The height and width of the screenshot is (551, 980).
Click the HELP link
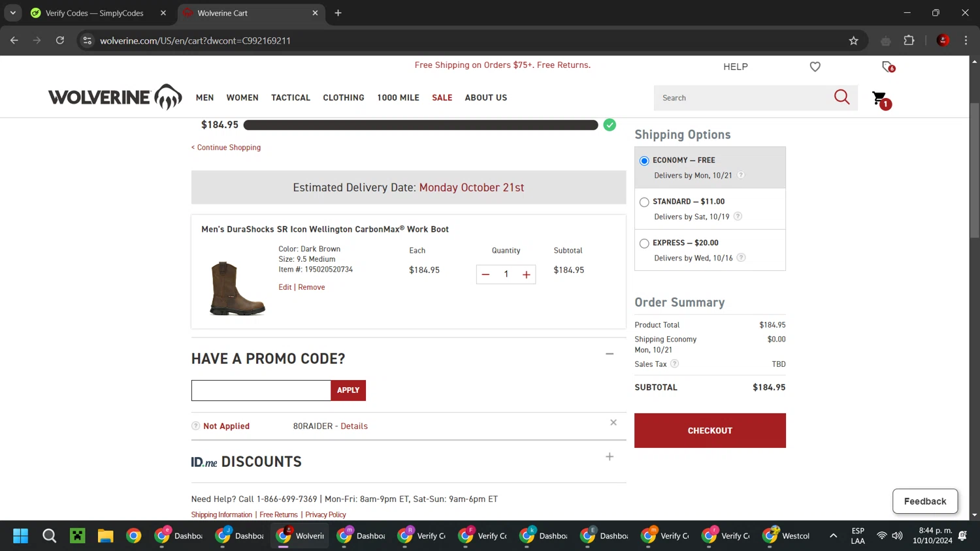736,67
